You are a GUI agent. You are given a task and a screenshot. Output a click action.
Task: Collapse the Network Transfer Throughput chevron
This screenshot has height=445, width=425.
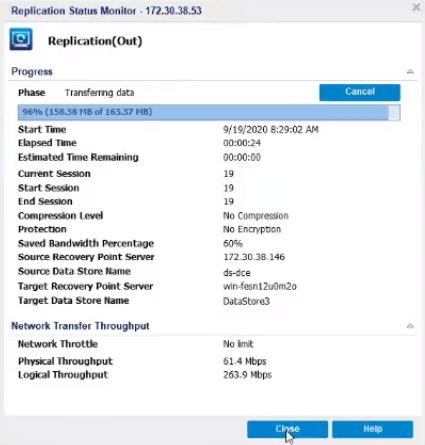tap(410, 326)
